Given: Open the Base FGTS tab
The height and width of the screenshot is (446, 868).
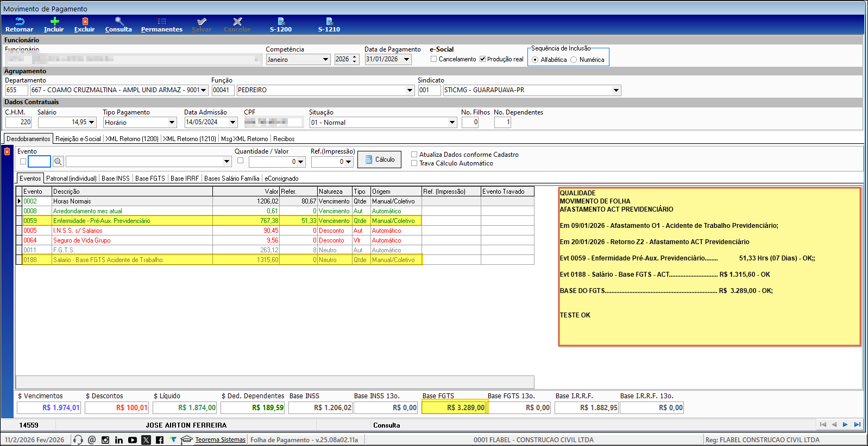Looking at the screenshot, I should coord(150,179).
